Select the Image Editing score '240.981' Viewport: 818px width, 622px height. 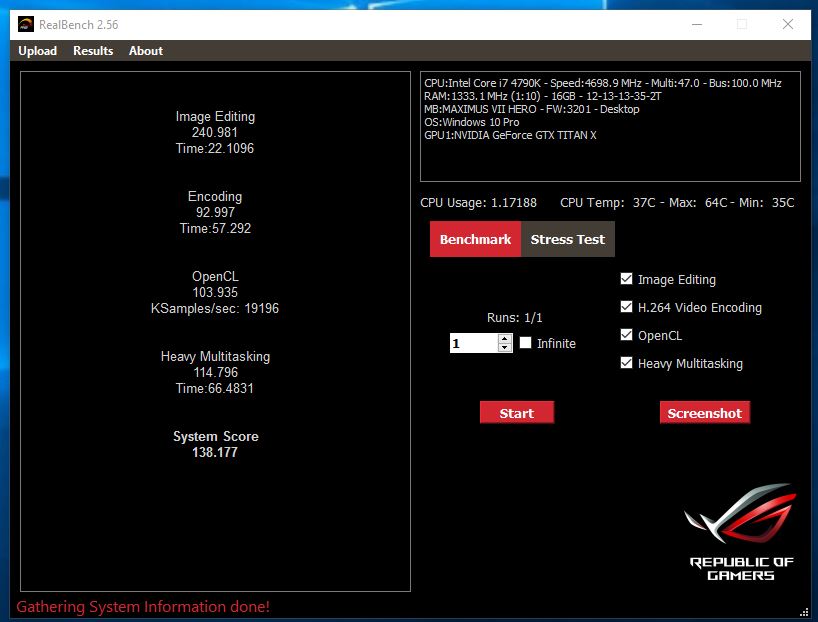(x=215, y=133)
